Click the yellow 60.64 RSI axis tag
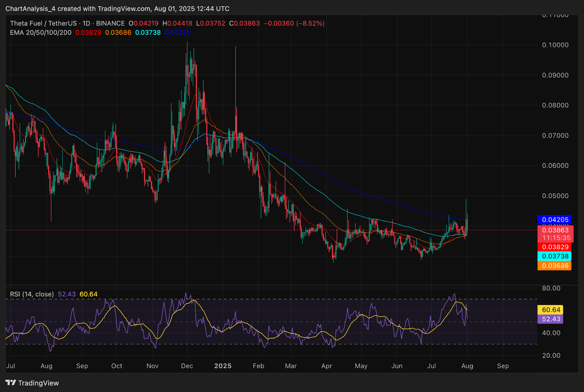The image size is (584, 392). pos(550,310)
